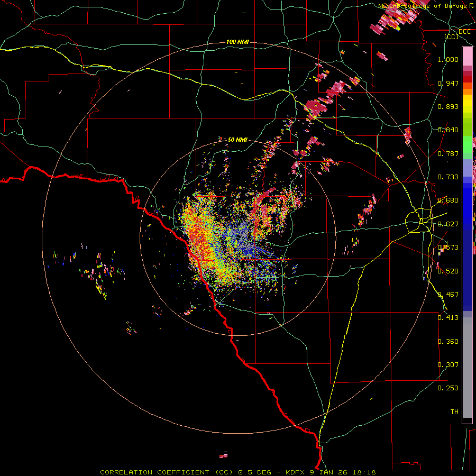Click the KDFX station identifier in caption
The width and height of the screenshot is (476, 476).
click(x=296, y=472)
